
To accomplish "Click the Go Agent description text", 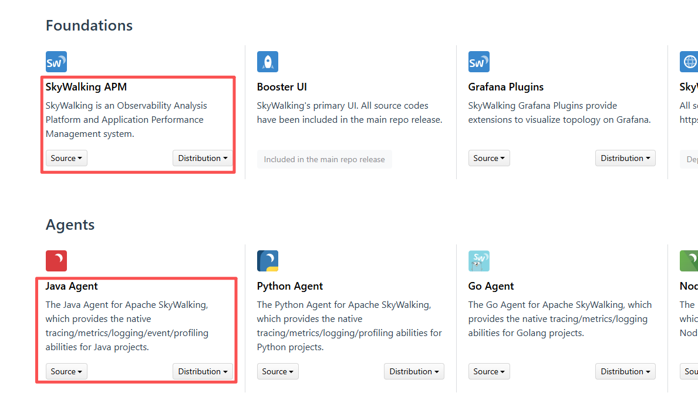I will tap(560, 319).
